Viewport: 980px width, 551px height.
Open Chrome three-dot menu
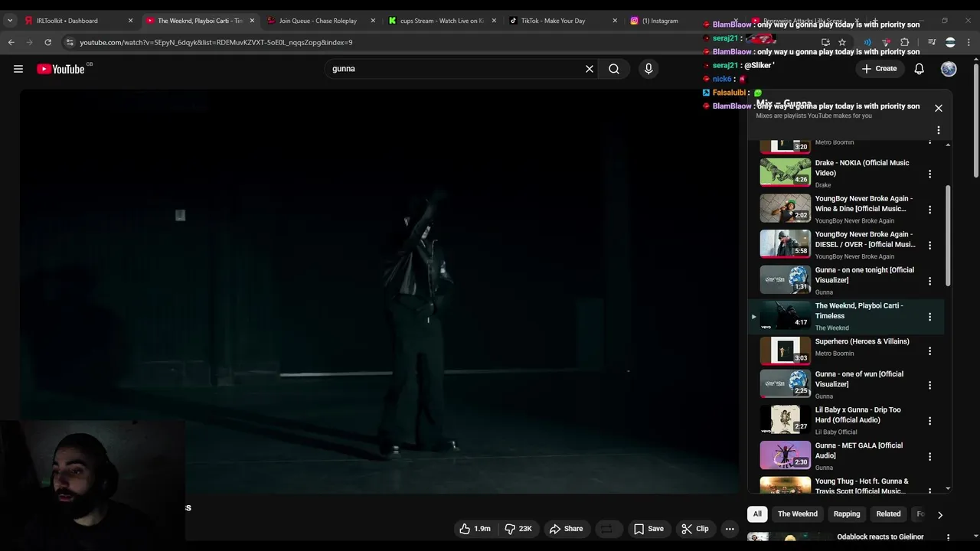[x=969, y=42]
